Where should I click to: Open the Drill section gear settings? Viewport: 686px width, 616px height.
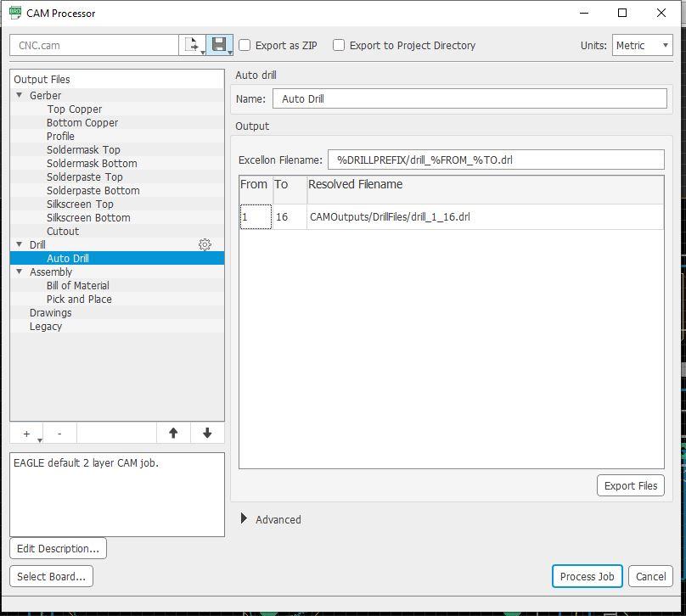(x=205, y=245)
